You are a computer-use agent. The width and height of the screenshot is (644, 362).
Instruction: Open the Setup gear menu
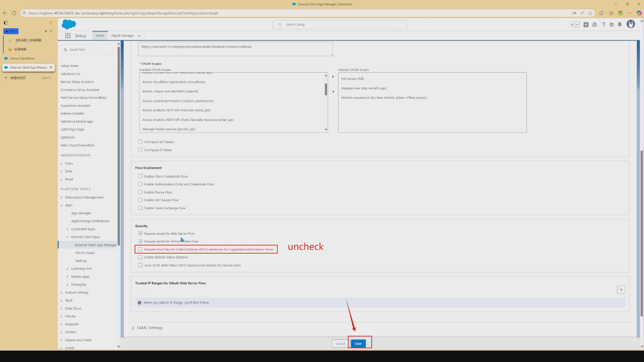tap(612, 25)
